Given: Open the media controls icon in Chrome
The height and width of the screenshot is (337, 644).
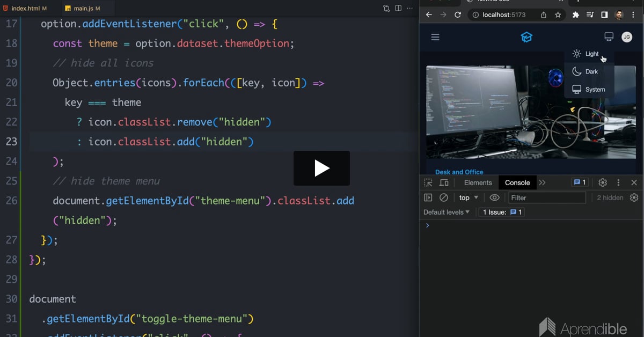Looking at the screenshot, I should (x=590, y=15).
